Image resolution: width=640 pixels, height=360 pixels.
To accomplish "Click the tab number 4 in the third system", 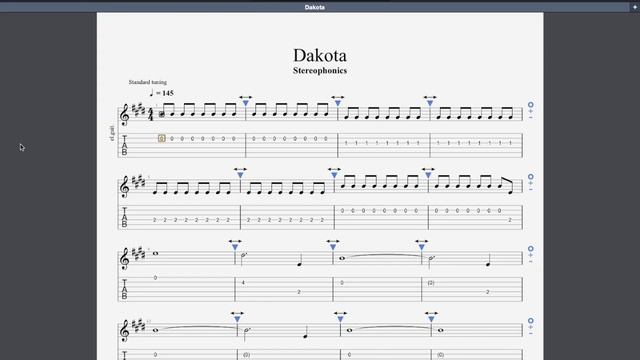I will pos(243,282).
